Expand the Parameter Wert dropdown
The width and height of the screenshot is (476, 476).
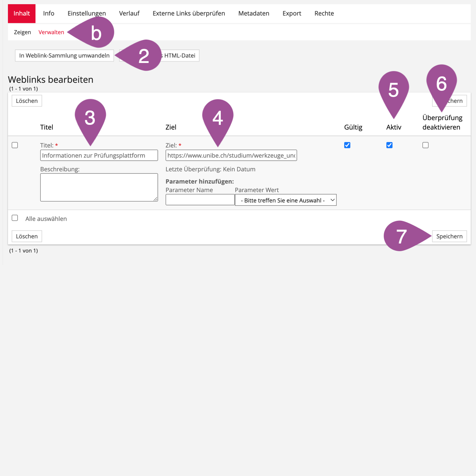click(x=285, y=200)
